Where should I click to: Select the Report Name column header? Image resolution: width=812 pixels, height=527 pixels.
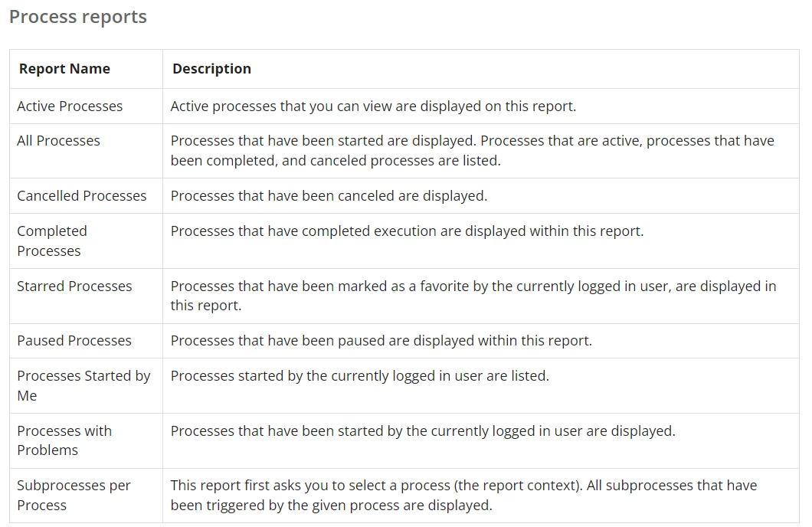(x=64, y=69)
